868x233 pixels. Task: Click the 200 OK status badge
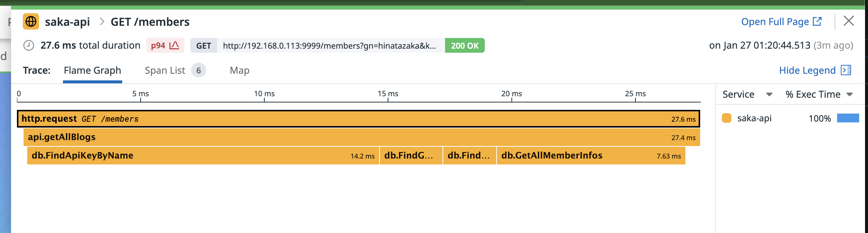465,45
